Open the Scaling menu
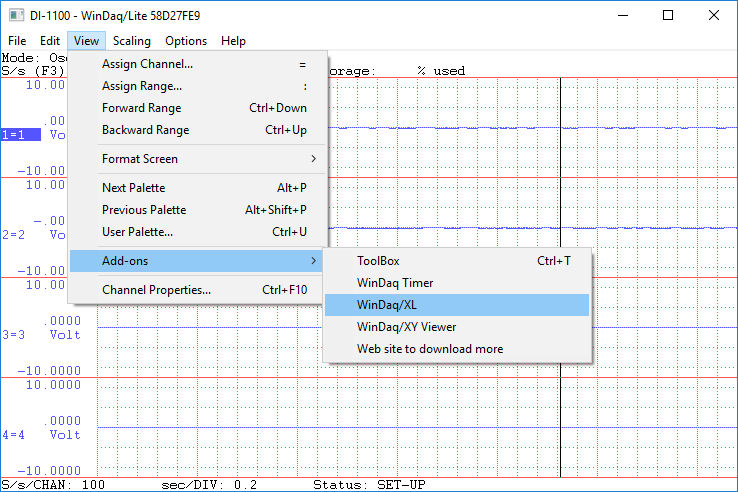 click(131, 41)
